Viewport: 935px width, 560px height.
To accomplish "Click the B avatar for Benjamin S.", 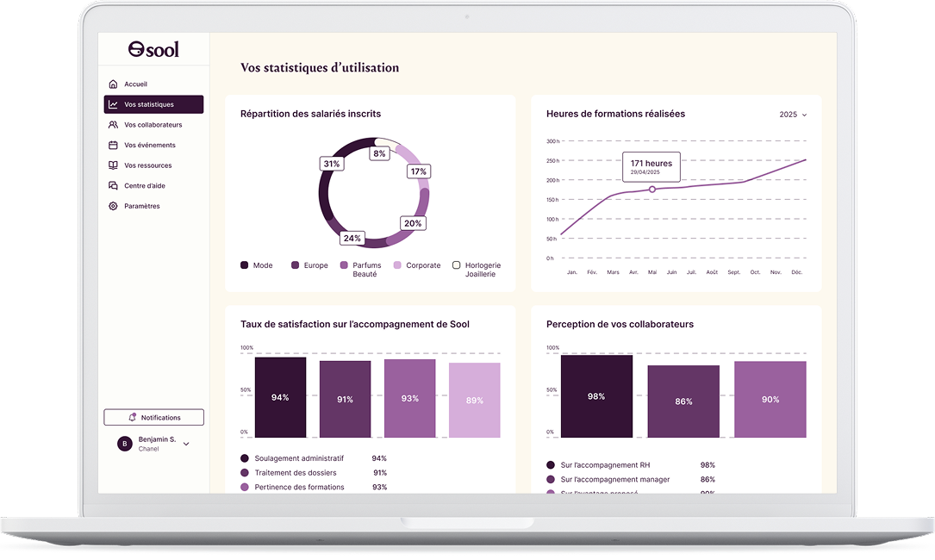I will coord(125,444).
